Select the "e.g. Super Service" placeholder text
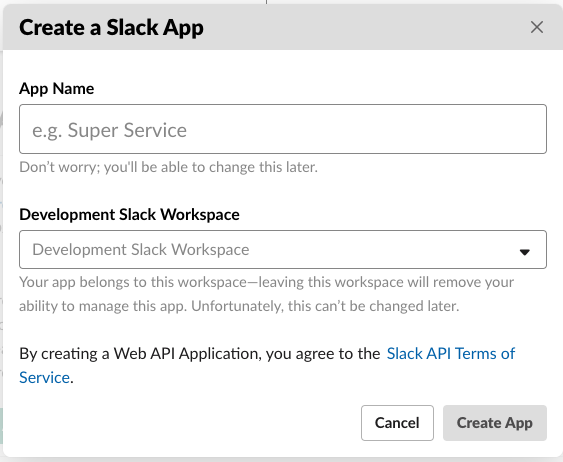 click(x=110, y=130)
